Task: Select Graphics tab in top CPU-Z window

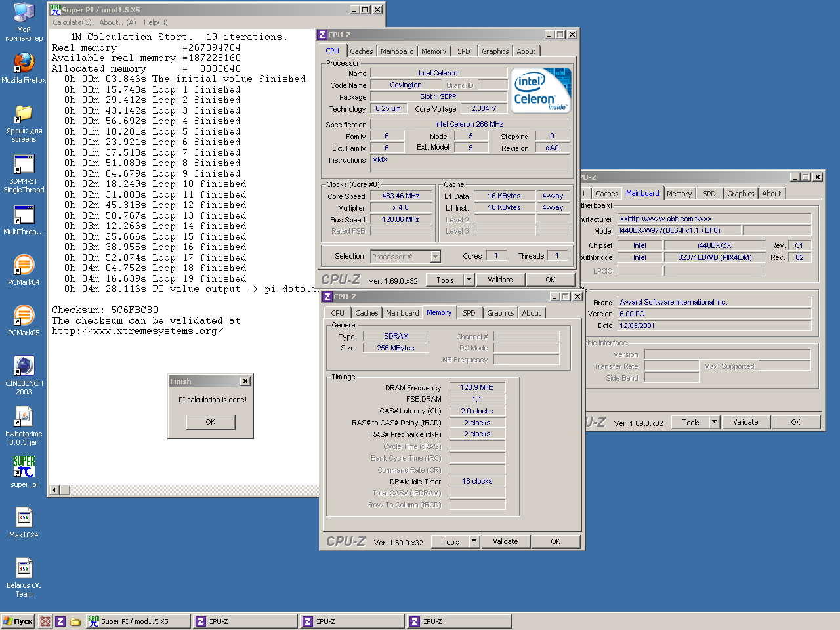Action: pos(495,51)
